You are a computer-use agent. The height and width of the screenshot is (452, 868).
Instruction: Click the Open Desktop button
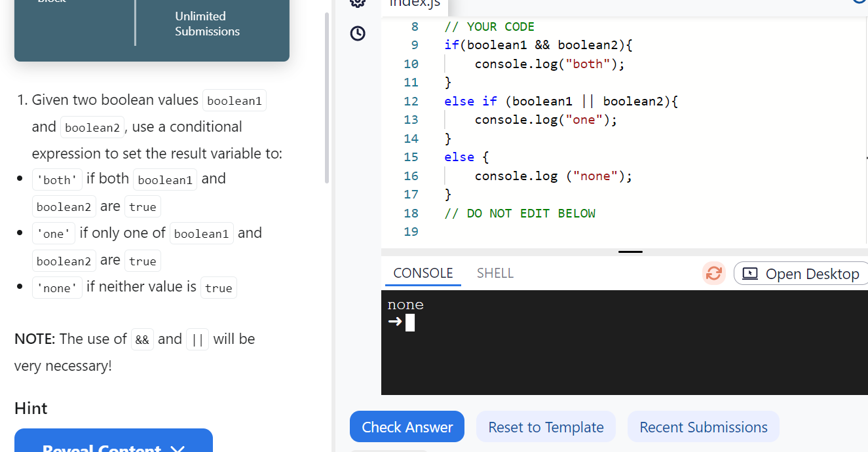click(801, 273)
